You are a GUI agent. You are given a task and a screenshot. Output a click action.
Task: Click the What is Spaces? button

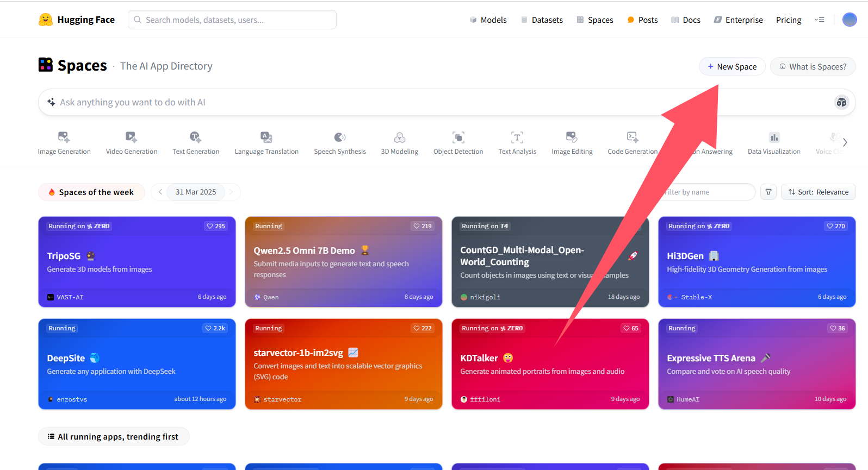click(813, 66)
